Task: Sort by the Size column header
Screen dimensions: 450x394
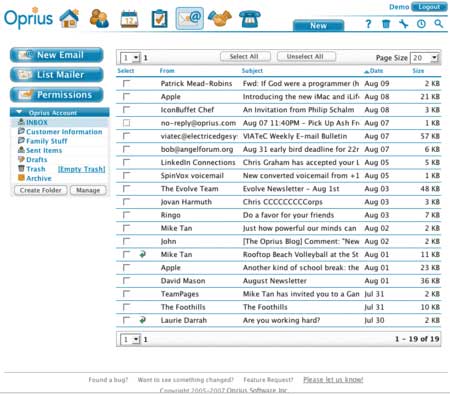Action: 418,71
